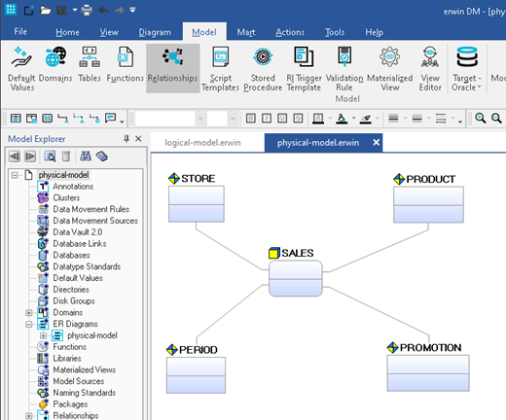Image resolution: width=506 pixels, height=420 pixels.
Task: Open the fill color dropdown arrow
Action: pyautogui.click(x=353, y=119)
